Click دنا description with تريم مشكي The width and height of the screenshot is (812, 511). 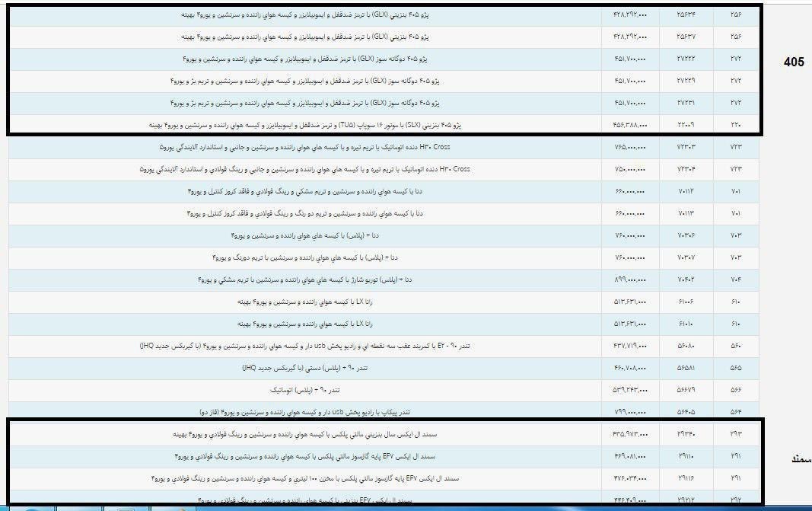tap(305, 191)
